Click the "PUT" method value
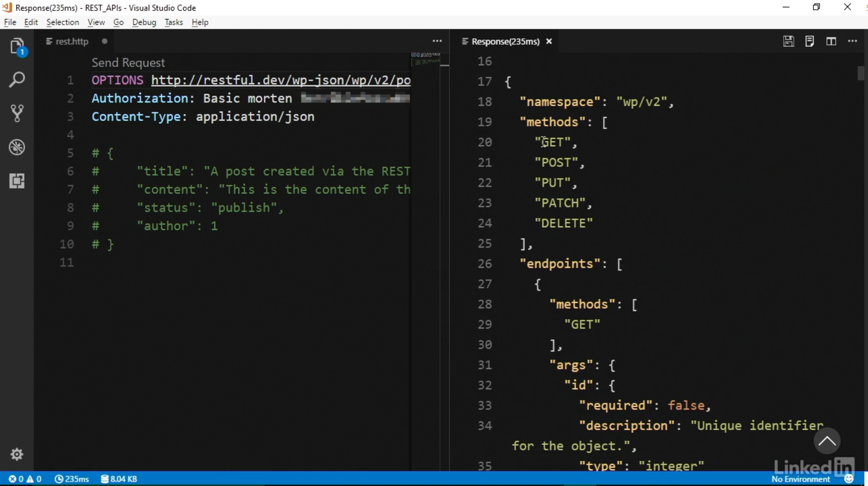 [552, 183]
